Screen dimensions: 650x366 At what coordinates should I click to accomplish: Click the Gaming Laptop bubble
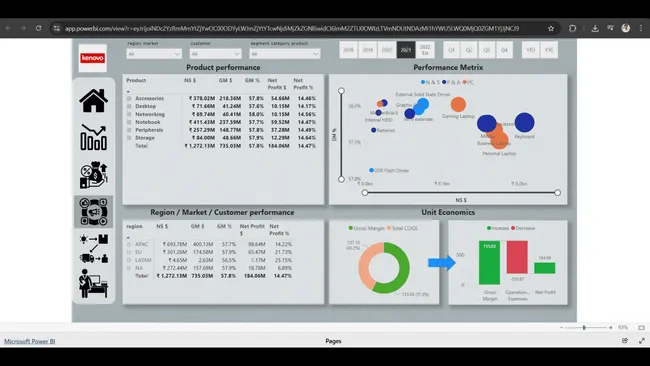click(458, 104)
